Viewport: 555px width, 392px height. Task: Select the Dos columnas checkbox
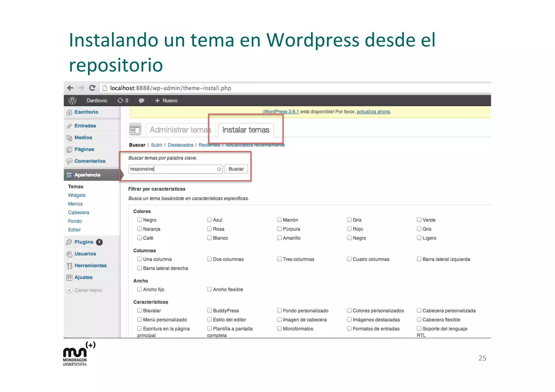tap(209, 259)
